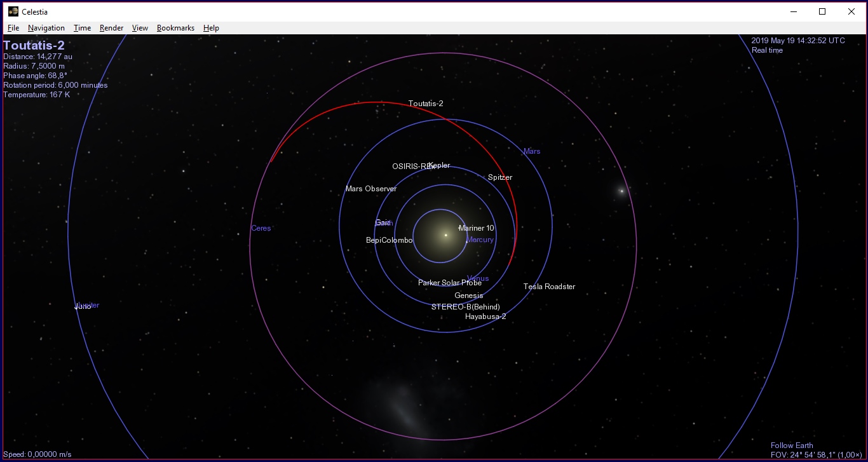868x462 pixels.
Task: Click the Temperature: 167 K readout
Action: point(36,95)
